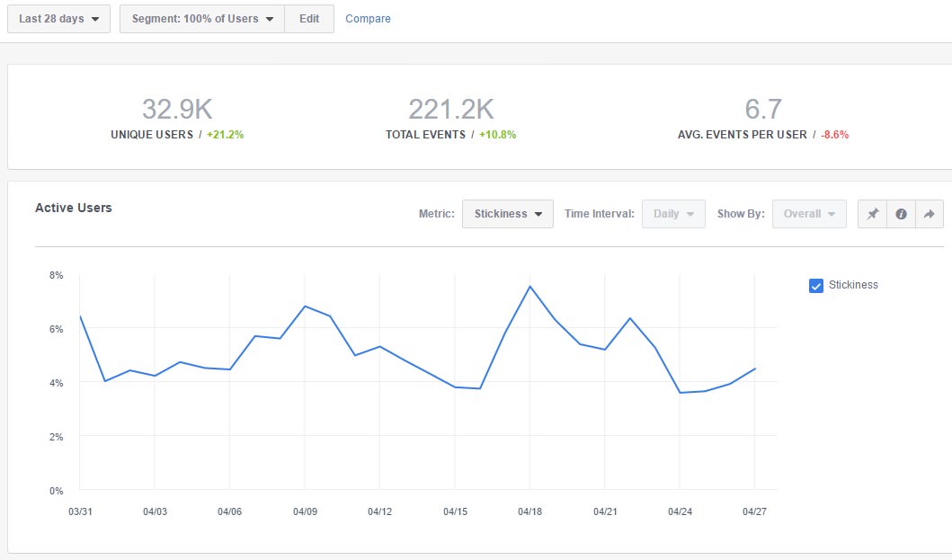Open the Metric Stickiness dropdown
Screen dimensions: 952x560
click(508, 214)
